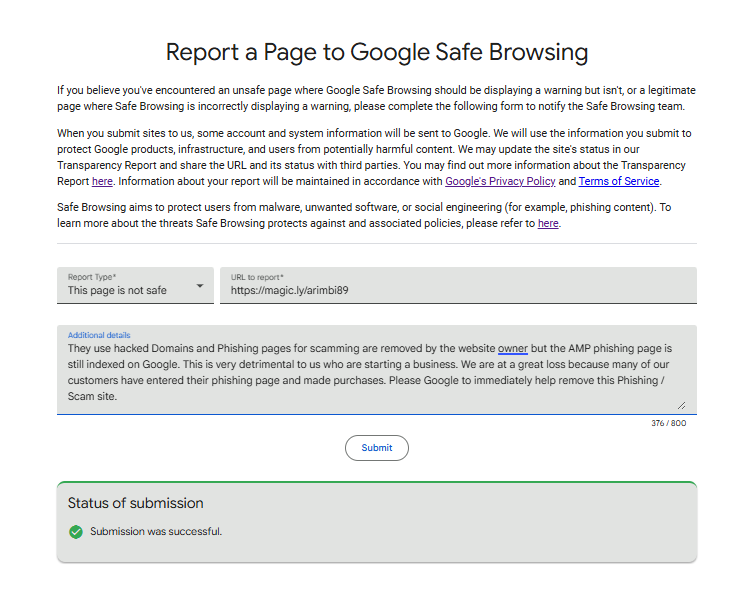The width and height of the screenshot is (740, 613).
Task: Open the Transparency Report "here" link
Action: click(x=102, y=181)
